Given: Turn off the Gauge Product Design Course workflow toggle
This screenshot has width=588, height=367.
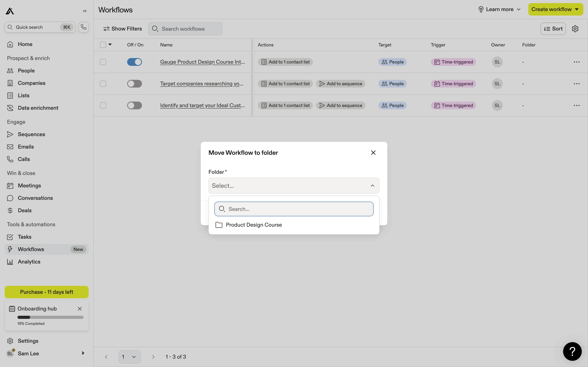Looking at the screenshot, I should point(134,62).
